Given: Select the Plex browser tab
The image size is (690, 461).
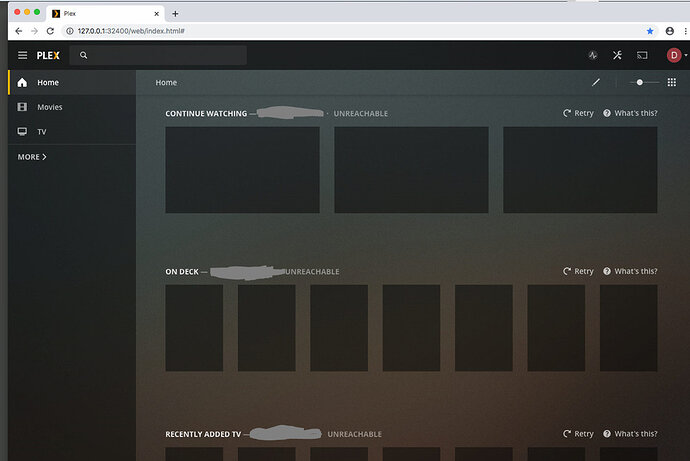Looking at the screenshot, I should pos(106,14).
